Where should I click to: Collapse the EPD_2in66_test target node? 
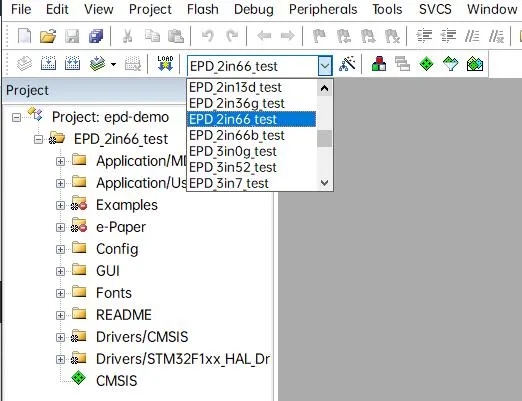38,139
